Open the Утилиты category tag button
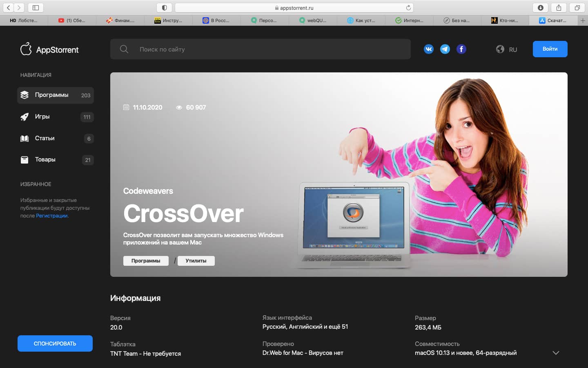588x368 pixels. coord(196,261)
